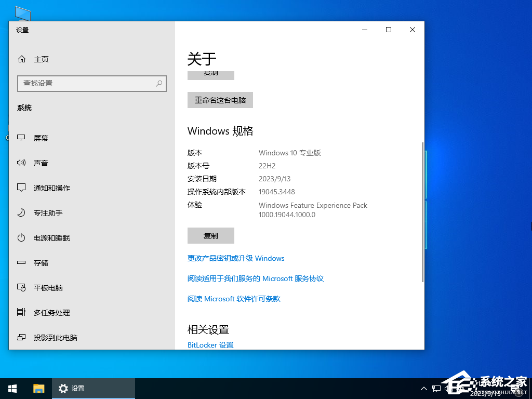Read the Microsoft Software License Terms link
Viewport: 532px width, 399px height.
click(x=234, y=299)
